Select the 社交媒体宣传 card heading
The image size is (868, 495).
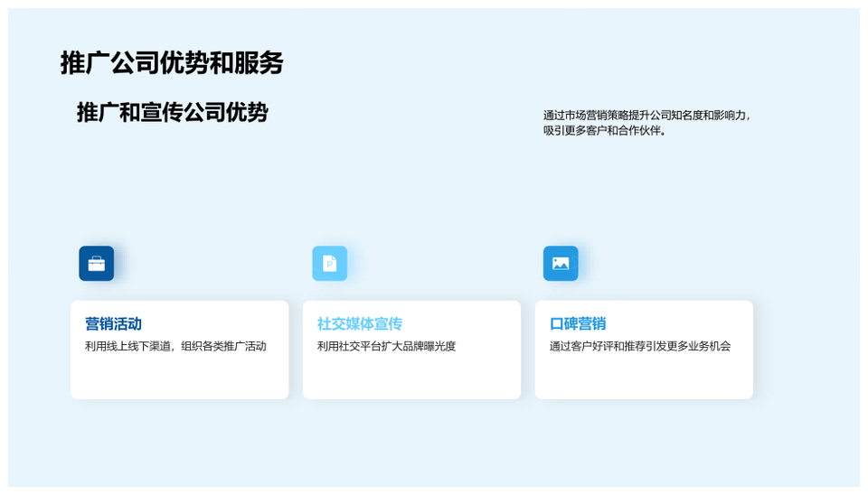click(x=359, y=324)
